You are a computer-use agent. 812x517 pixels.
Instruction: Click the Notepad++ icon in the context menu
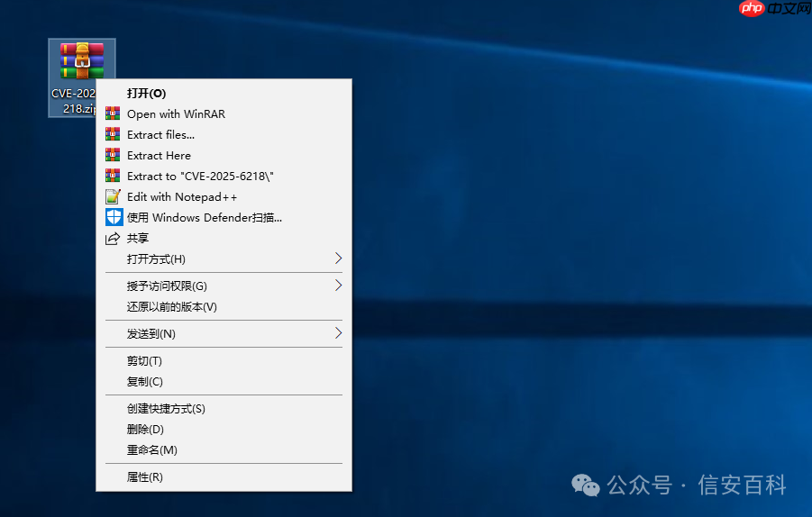coord(113,196)
